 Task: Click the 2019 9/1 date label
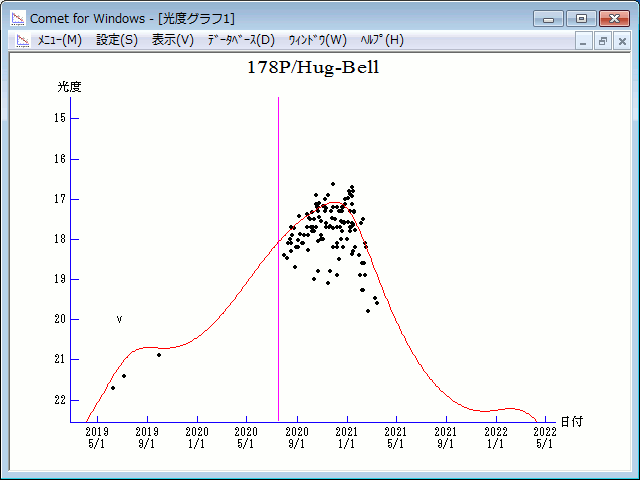pos(147,438)
